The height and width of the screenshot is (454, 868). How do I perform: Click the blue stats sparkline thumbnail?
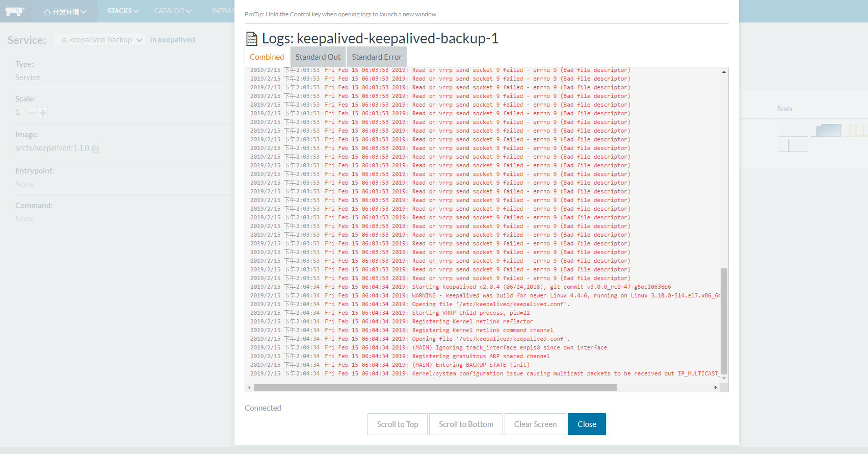point(826,131)
